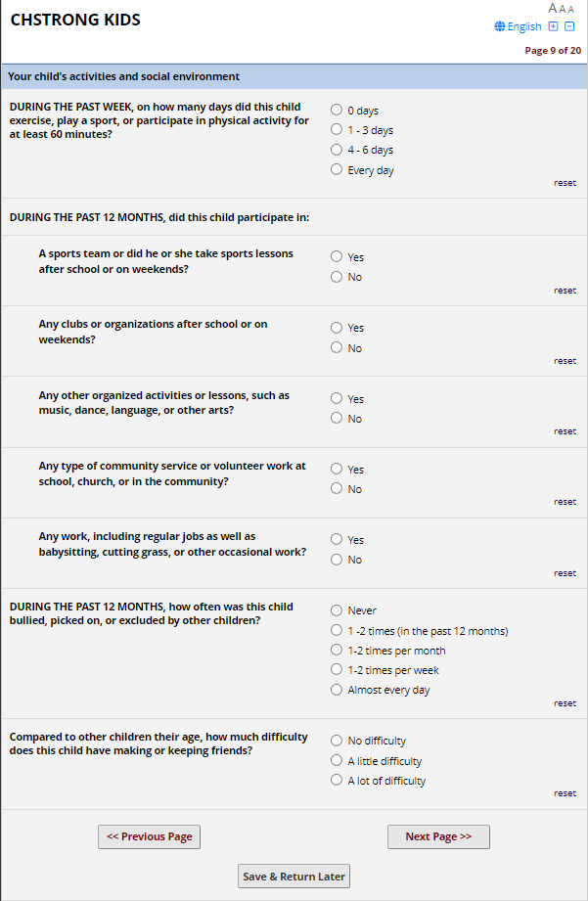The image size is (588, 901).
Task: Select "4 - 6 days" for exercise
Action: [337, 150]
